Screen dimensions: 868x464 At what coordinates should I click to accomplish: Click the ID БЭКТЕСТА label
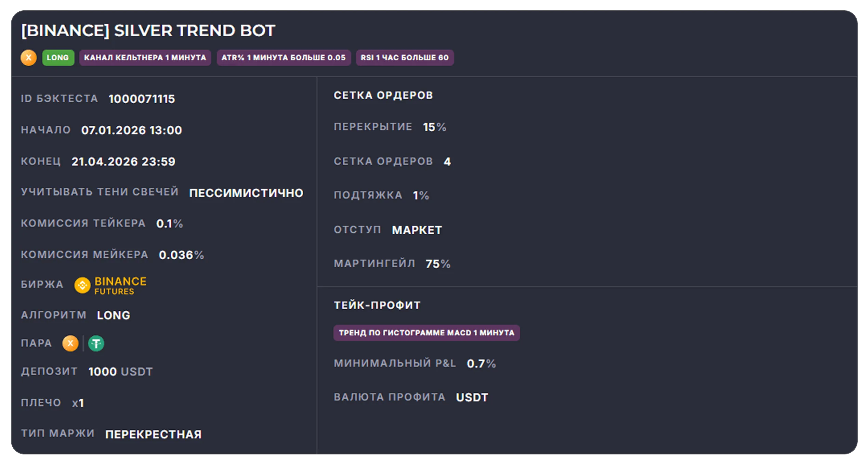point(60,99)
